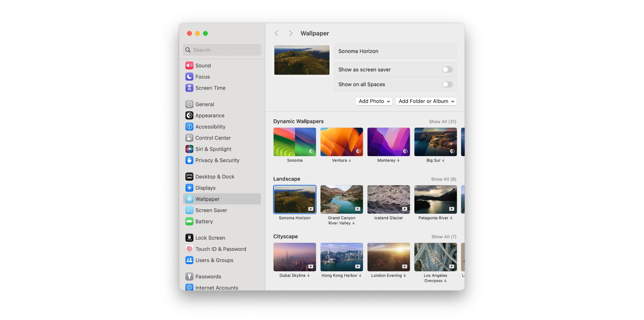644x320 pixels.
Task: Click the Touch ID fingerprint icon
Action: [189, 249]
